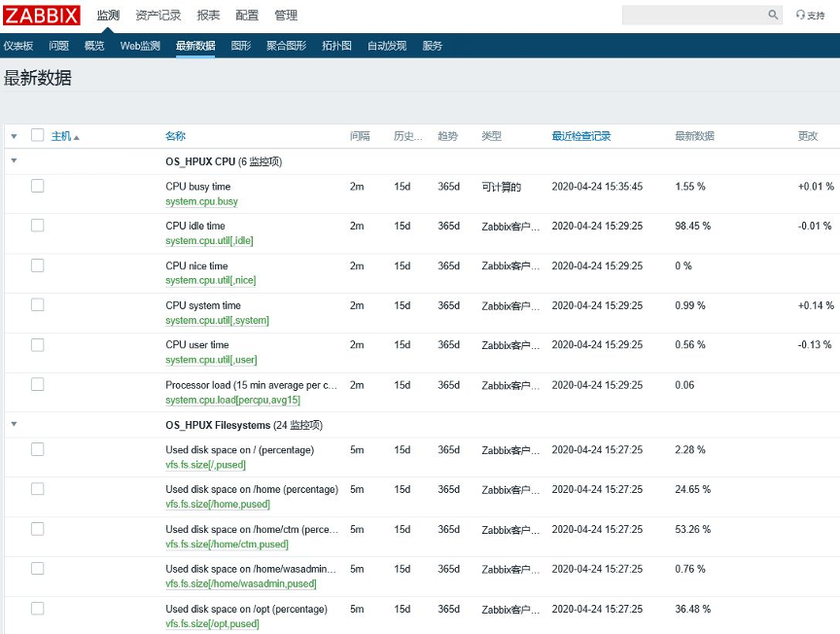Check the /opt disk space row
Viewport: 840px width, 634px height.
[38, 609]
